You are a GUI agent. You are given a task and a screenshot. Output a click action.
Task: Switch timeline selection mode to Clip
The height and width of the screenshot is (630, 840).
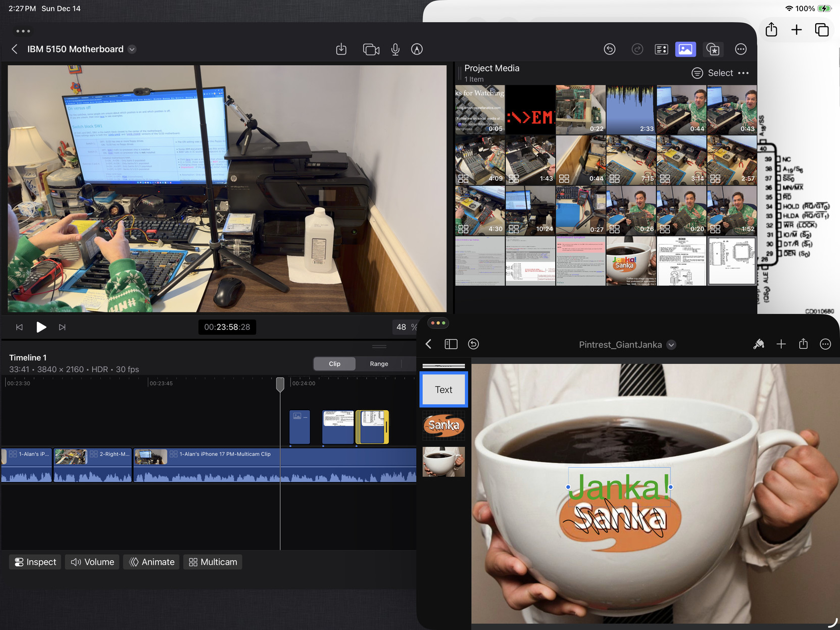click(x=334, y=364)
